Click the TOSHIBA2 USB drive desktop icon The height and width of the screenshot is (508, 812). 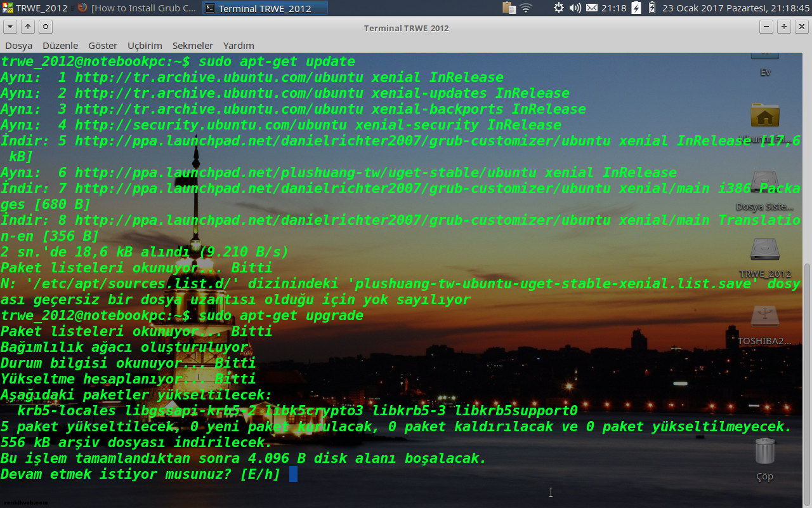(765, 316)
